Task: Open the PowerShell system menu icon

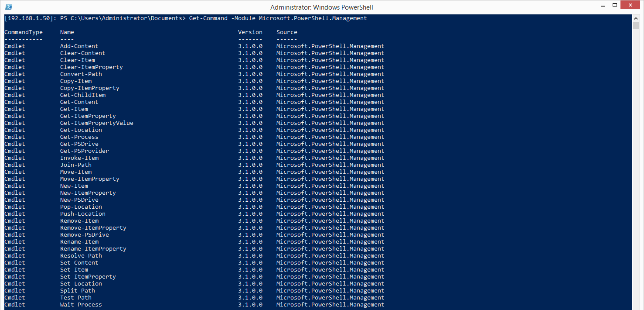Action: [9, 7]
